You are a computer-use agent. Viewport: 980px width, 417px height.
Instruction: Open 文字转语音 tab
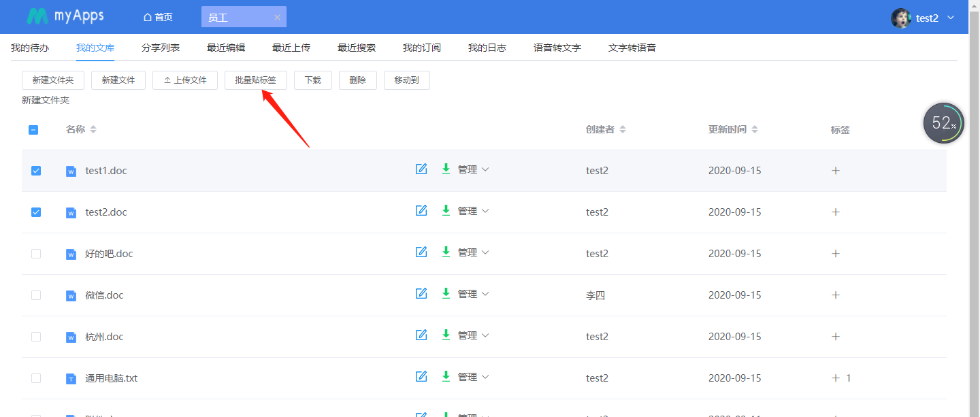tap(632, 48)
